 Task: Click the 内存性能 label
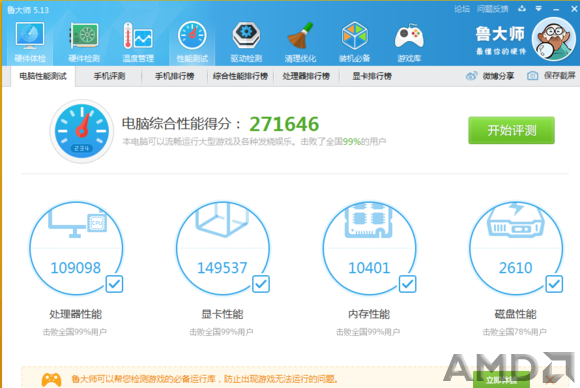[x=369, y=314]
